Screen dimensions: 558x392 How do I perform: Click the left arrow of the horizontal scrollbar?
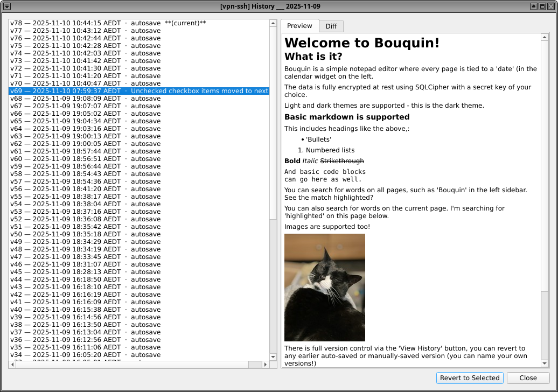point(12,364)
